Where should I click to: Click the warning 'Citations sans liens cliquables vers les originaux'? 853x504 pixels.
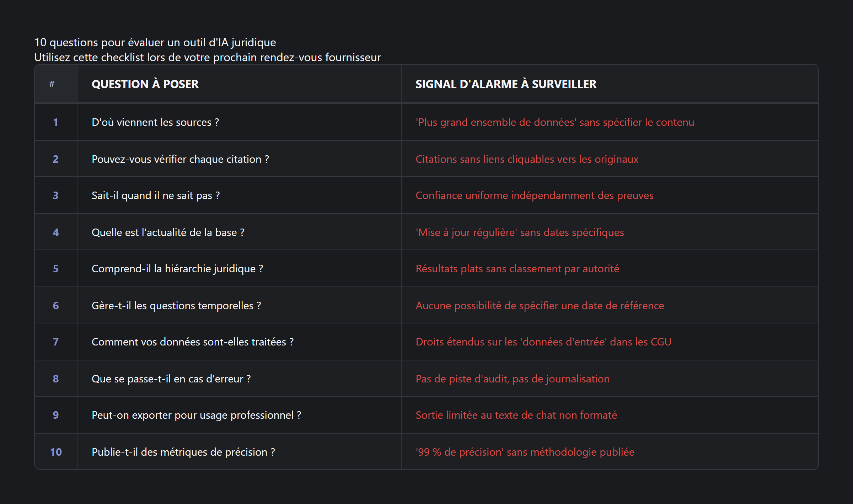527,159
